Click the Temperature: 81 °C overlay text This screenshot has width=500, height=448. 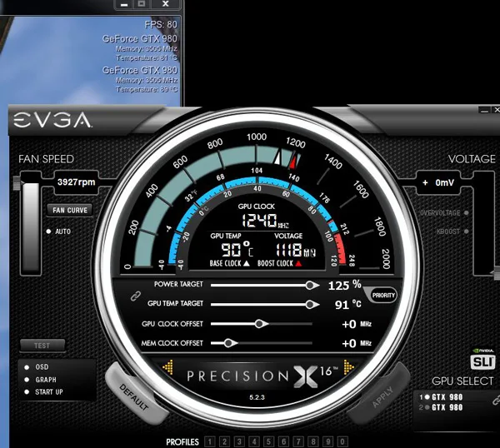(147, 58)
